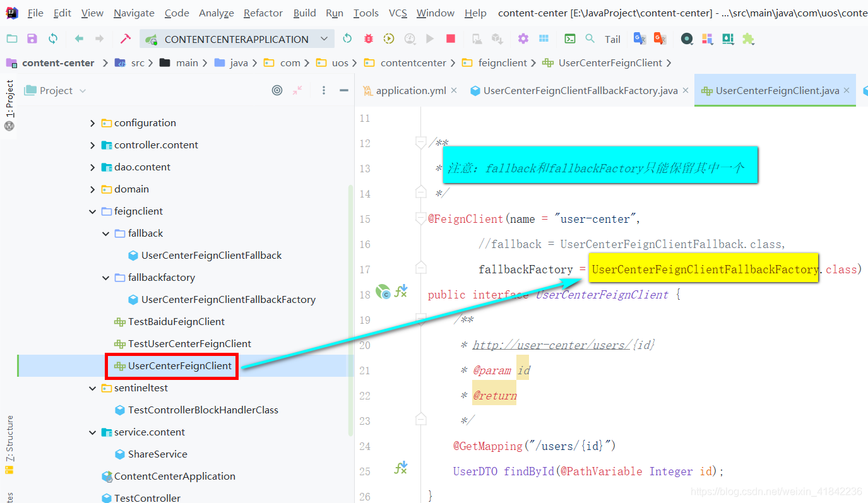Collapse the fallback folder
This screenshot has height=503, width=868.
coord(106,234)
